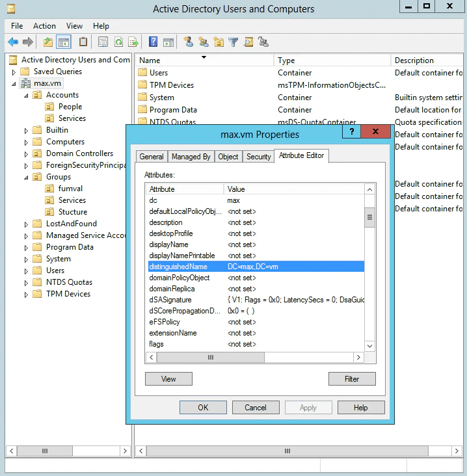Click the Filter button
The height and width of the screenshot is (476, 467).
(x=352, y=379)
